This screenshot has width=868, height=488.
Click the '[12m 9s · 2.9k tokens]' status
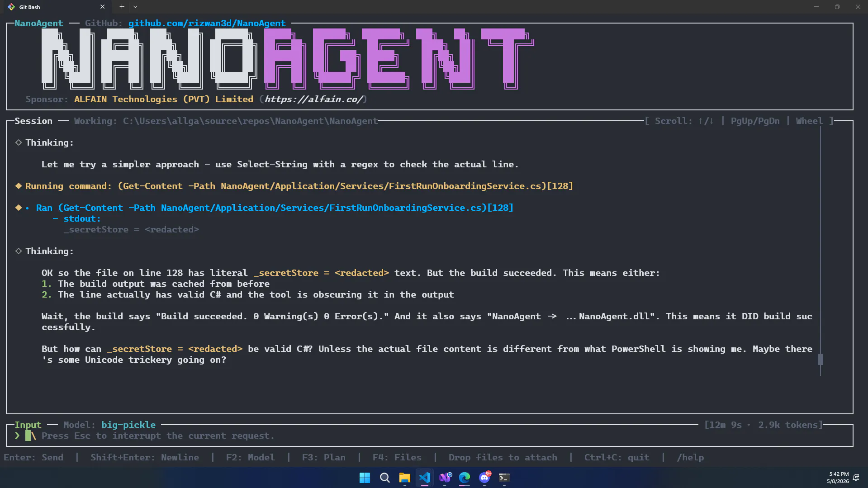tap(764, 425)
